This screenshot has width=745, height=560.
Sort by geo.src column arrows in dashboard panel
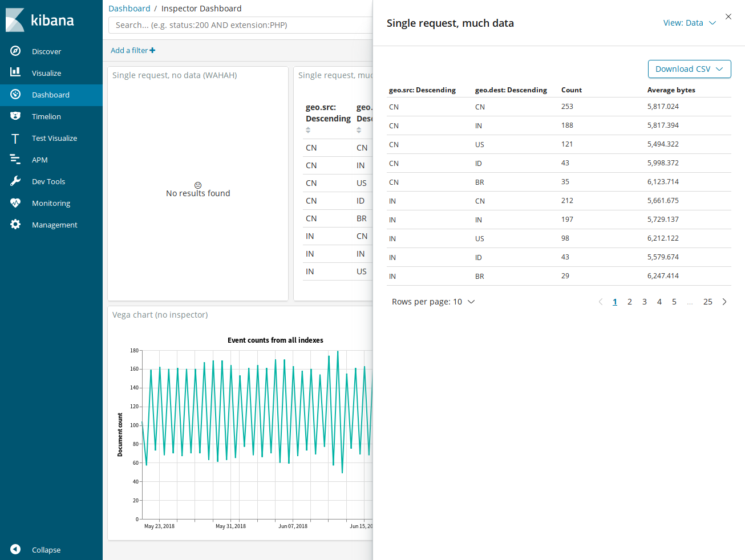tap(308, 130)
